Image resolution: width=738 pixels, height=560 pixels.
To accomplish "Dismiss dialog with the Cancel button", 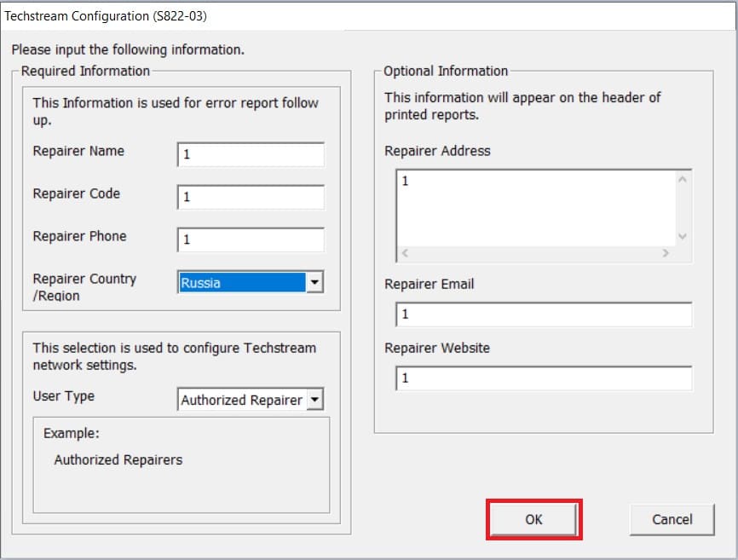I will [672, 519].
